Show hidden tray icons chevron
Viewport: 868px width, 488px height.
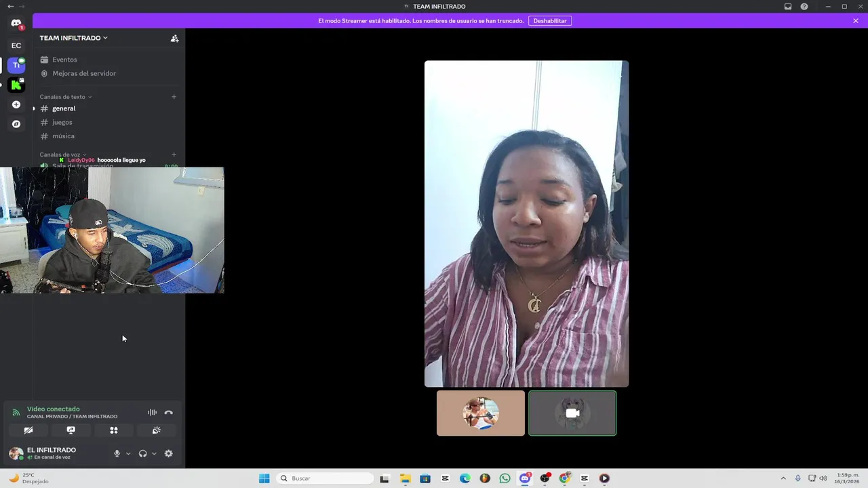point(783,479)
